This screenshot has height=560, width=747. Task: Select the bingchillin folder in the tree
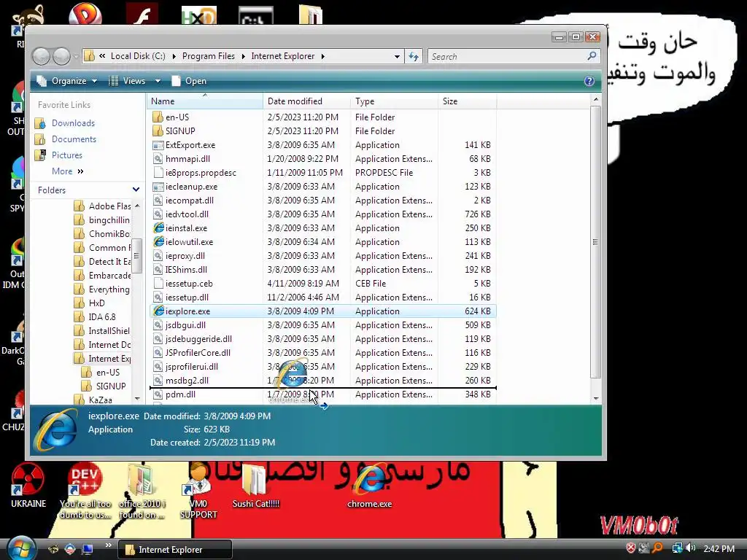(109, 220)
